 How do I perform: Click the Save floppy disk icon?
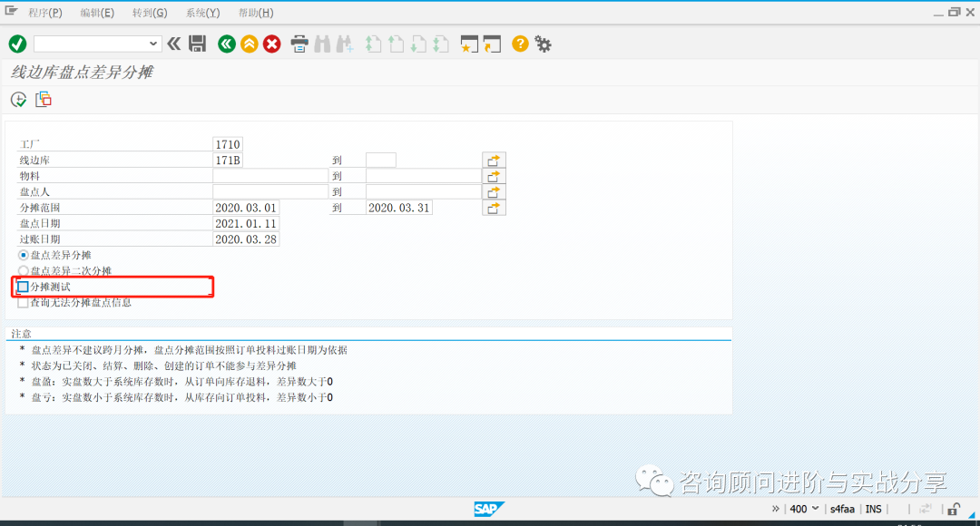click(198, 44)
